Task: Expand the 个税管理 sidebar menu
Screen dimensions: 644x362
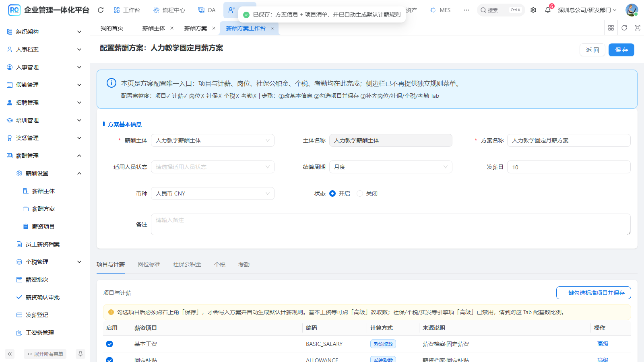Action: 45,262
